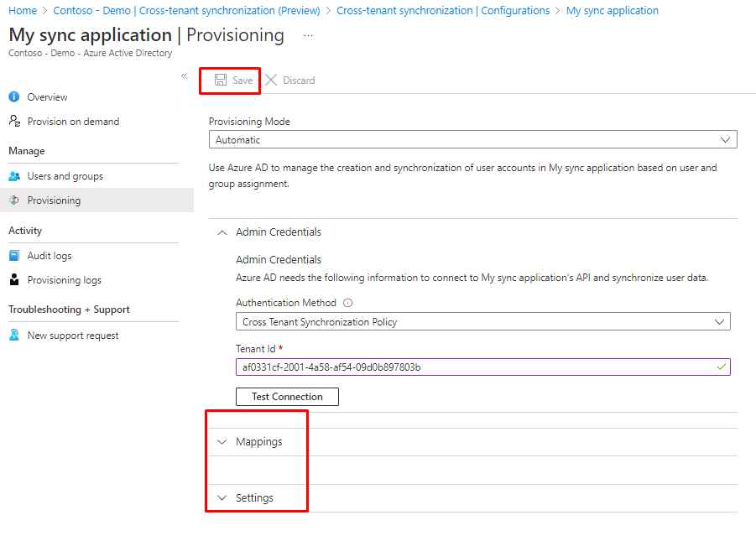The width and height of the screenshot is (756, 536).
Task: Collapse the left navigation menu chevrons
Action: coord(185,75)
